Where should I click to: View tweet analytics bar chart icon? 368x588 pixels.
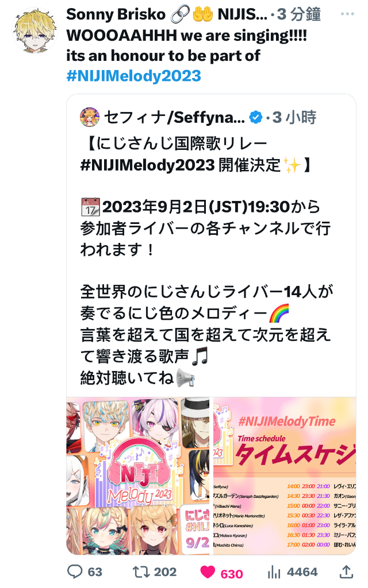(x=274, y=572)
